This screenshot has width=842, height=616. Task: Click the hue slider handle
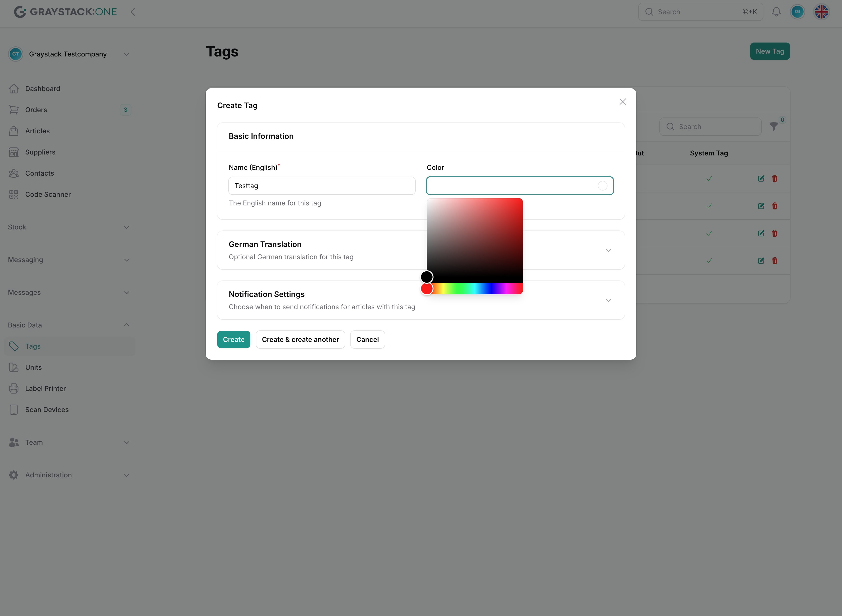click(427, 289)
